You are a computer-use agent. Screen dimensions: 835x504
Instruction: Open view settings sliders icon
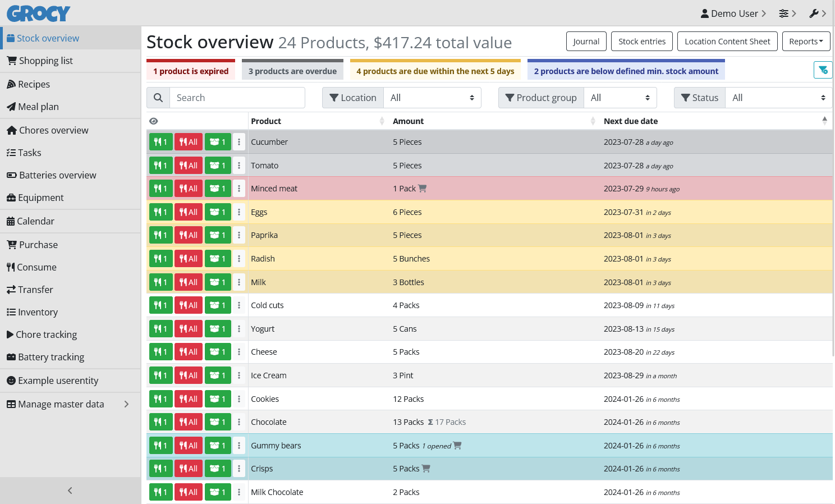(x=787, y=13)
